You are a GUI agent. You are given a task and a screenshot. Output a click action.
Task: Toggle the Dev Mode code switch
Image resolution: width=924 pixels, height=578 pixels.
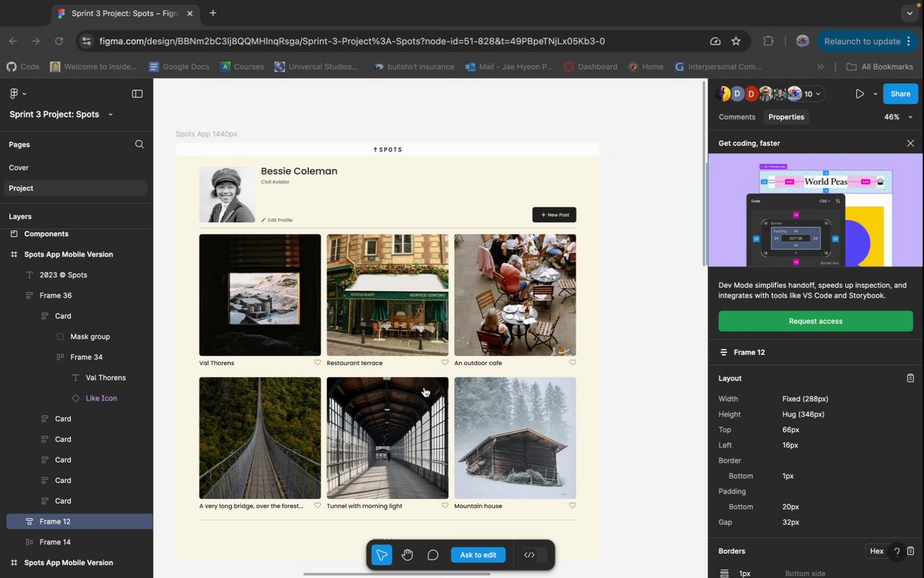[x=535, y=555]
